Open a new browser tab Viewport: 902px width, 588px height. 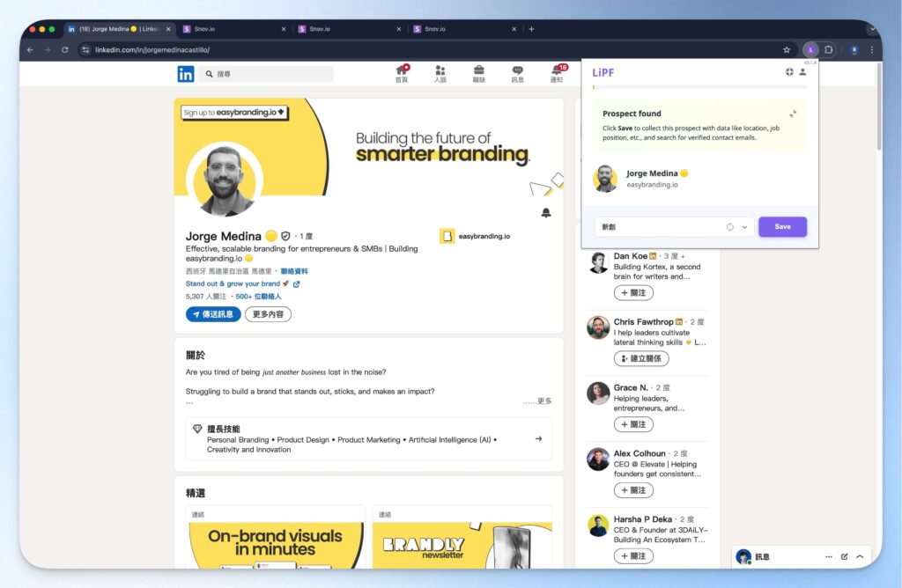(x=531, y=29)
